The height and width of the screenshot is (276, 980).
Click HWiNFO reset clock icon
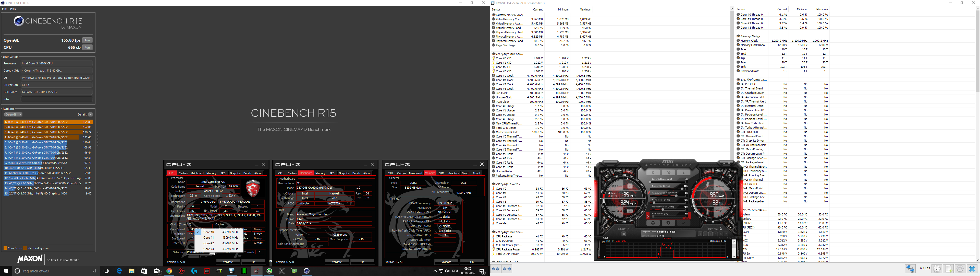(x=937, y=269)
